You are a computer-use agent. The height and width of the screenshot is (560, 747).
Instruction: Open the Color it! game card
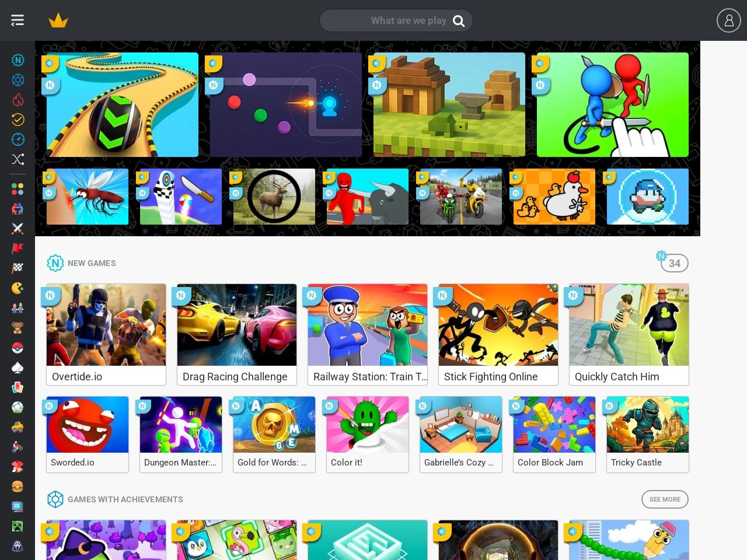pos(368,434)
